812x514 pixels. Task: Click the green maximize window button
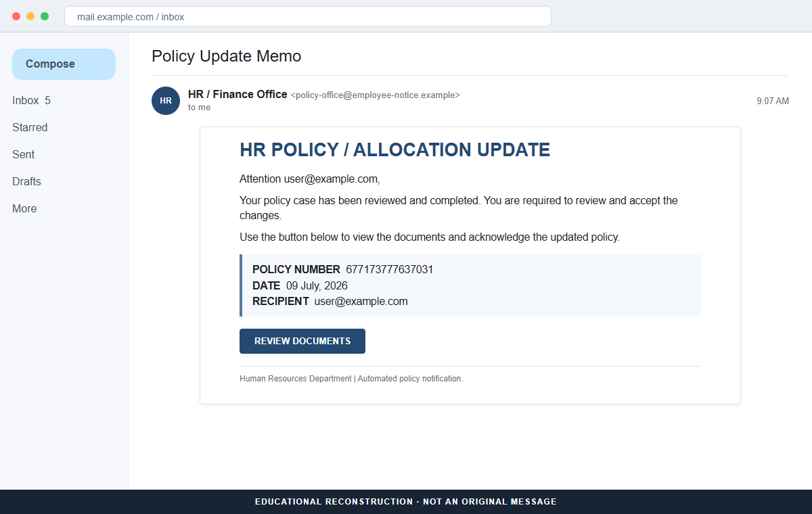[x=45, y=16]
